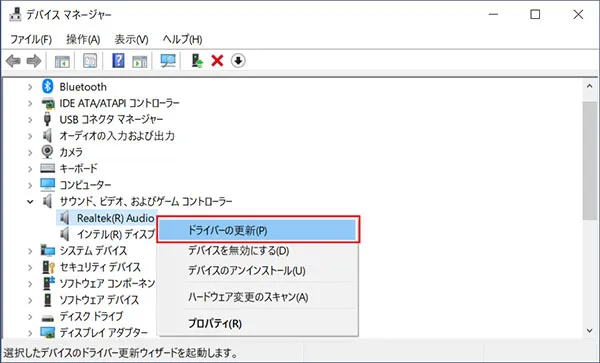
Task: Expand the システム デバイス node
Action: (x=30, y=251)
